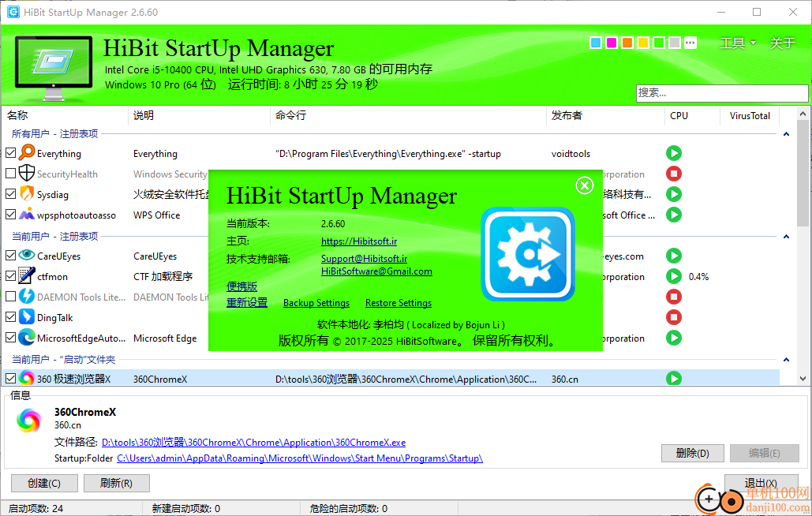
Task: Sort by 名称 column header
Action: point(65,115)
